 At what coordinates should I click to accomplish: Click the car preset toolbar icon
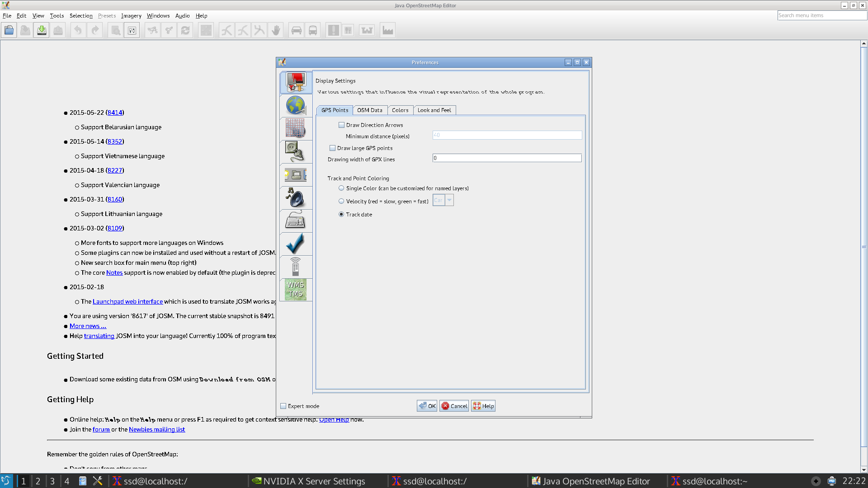point(297,30)
